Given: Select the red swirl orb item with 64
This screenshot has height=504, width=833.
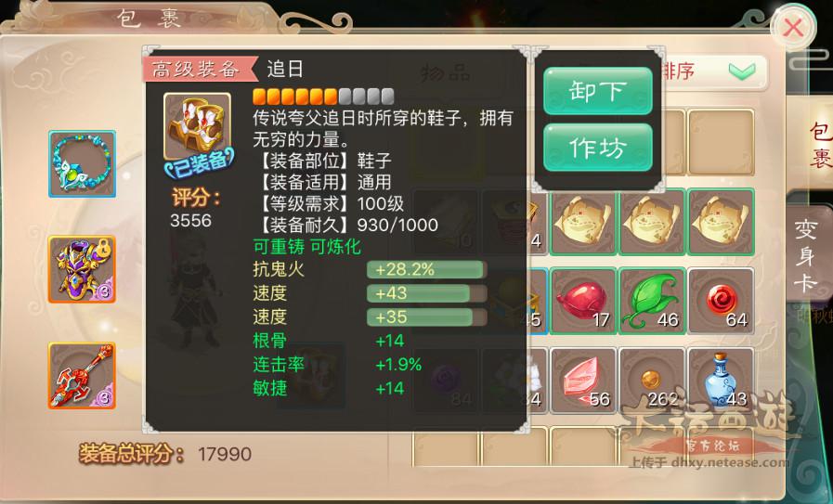Looking at the screenshot, I should (x=721, y=301).
